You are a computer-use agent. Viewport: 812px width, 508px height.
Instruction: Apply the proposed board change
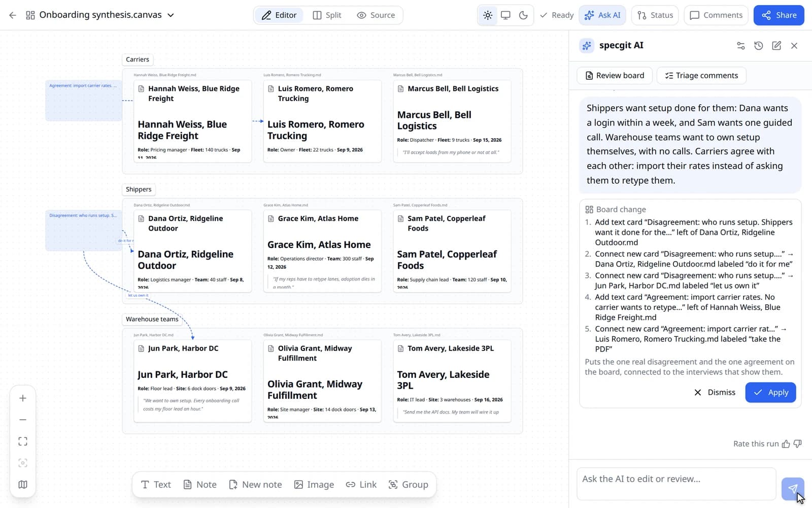point(770,392)
